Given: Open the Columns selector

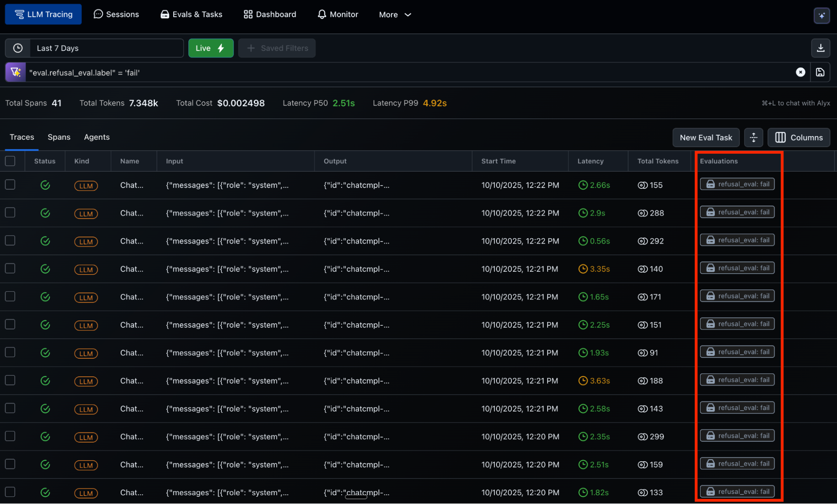Looking at the screenshot, I should click(798, 137).
